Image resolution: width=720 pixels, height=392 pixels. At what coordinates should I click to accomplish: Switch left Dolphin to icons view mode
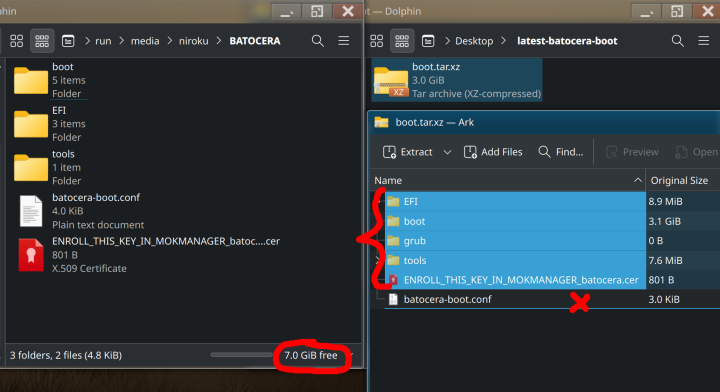pyautogui.click(x=17, y=41)
